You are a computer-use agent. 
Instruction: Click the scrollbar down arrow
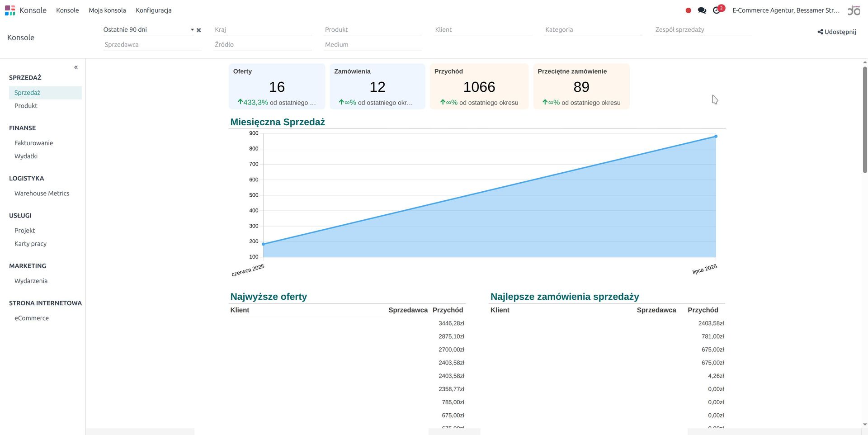865,425
